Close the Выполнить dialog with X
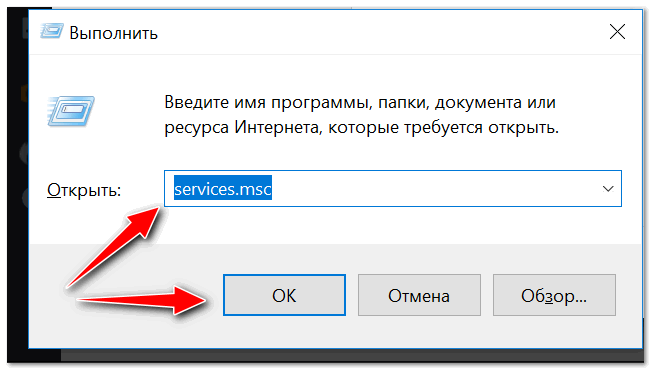Screen dimensions: 651x370 (617, 32)
